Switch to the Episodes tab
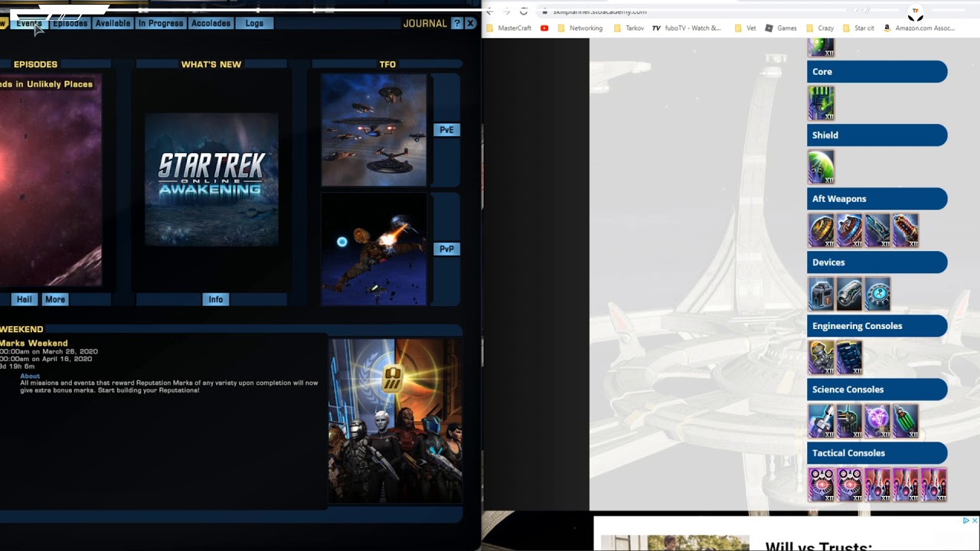980x551 pixels. (x=70, y=23)
